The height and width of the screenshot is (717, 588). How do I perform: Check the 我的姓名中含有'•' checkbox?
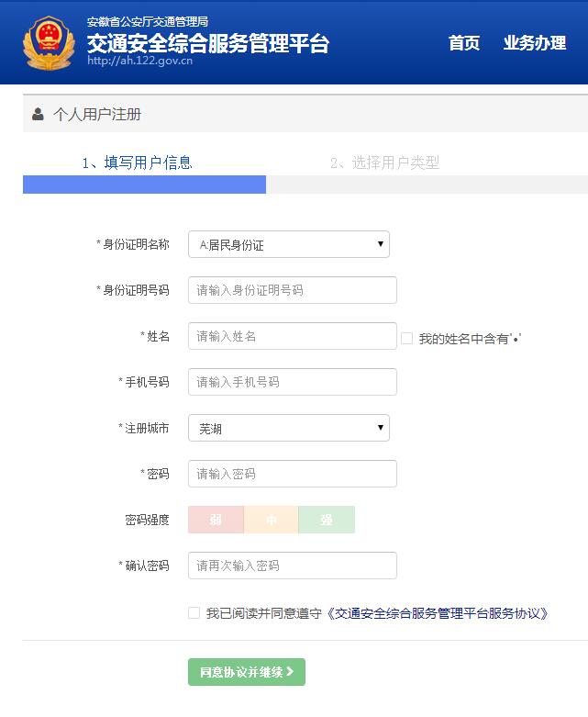coord(406,339)
